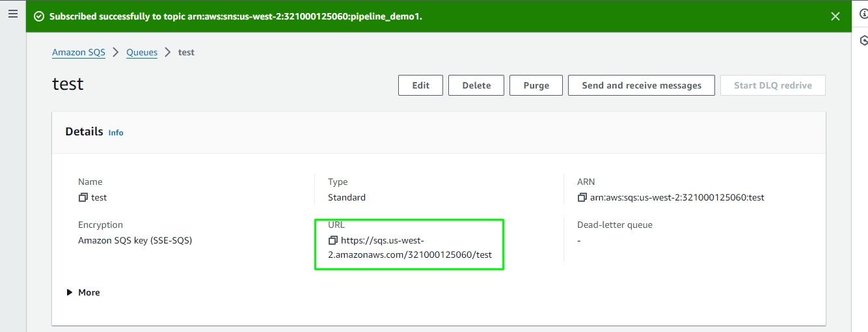The image size is (868, 332).
Task: Dismiss the green subscription success banner
Action: (835, 16)
